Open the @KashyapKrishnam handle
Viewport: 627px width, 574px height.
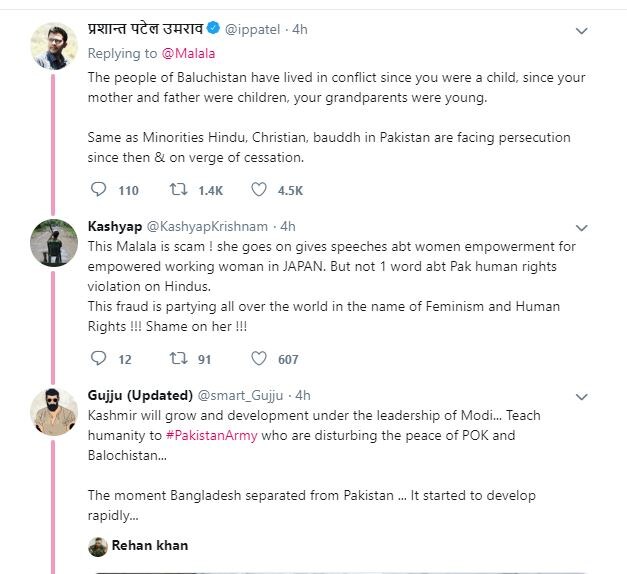click(210, 226)
